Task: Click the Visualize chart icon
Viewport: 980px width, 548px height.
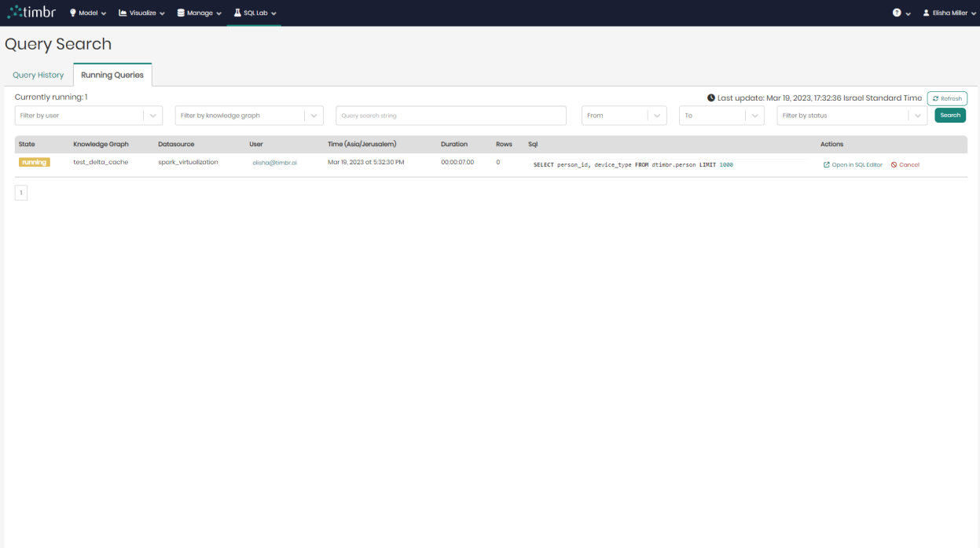Action: pyautogui.click(x=123, y=12)
